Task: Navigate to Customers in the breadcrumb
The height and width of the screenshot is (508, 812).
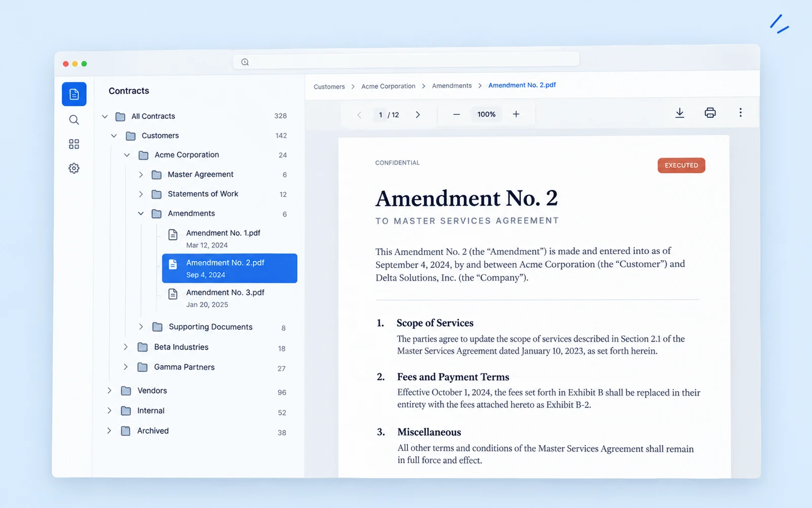Action: click(329, 87)
